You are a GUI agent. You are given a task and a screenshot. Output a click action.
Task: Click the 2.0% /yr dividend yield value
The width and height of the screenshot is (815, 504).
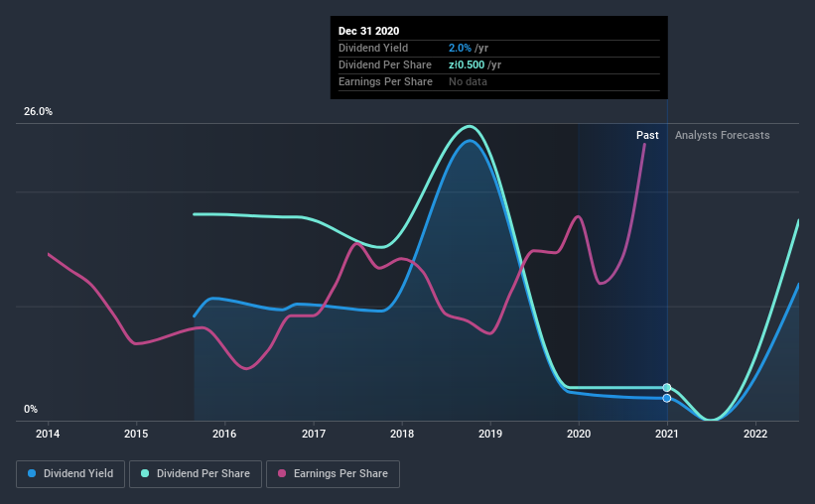click(469, 49)
